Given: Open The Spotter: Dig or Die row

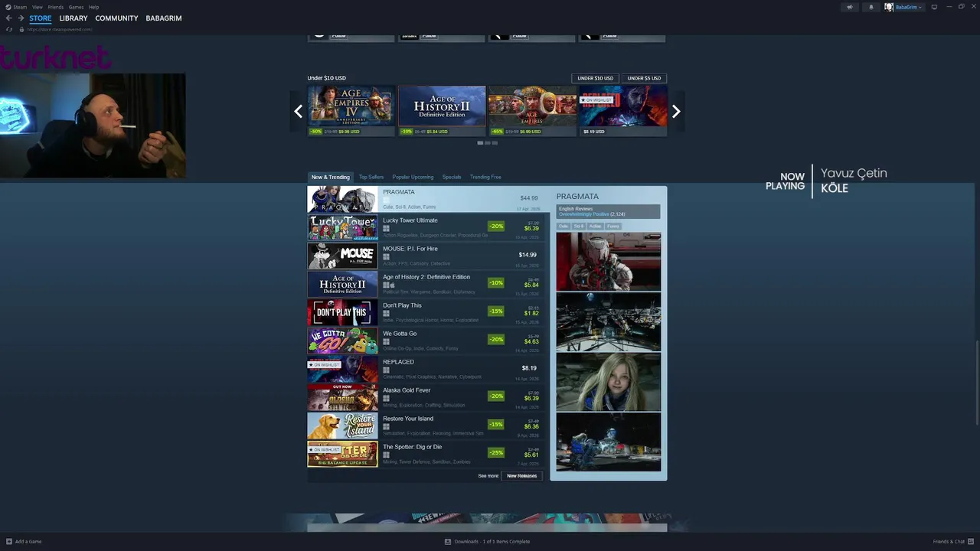Looking at the screenshot, I should (x=426, y=455).
